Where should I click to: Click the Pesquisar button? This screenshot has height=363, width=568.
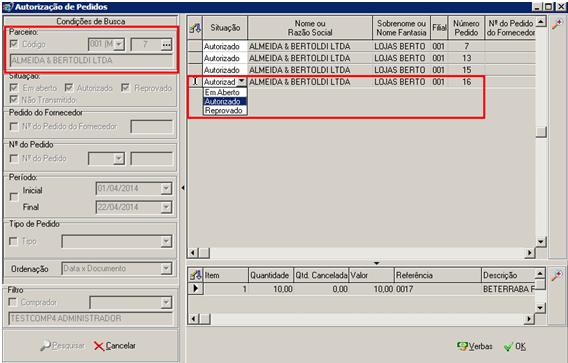pyautogui.click(x=62, y=346)
